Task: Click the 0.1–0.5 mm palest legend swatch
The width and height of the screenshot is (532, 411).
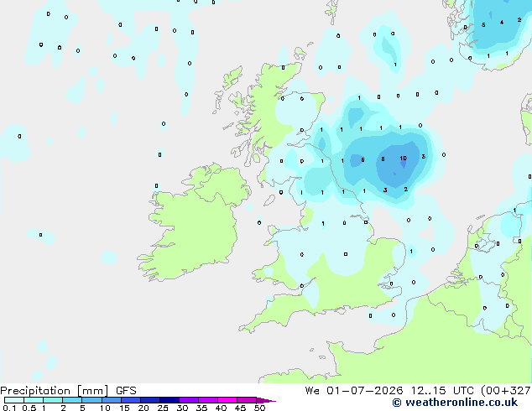Action: pyautogui.click(x=14, y=400)
